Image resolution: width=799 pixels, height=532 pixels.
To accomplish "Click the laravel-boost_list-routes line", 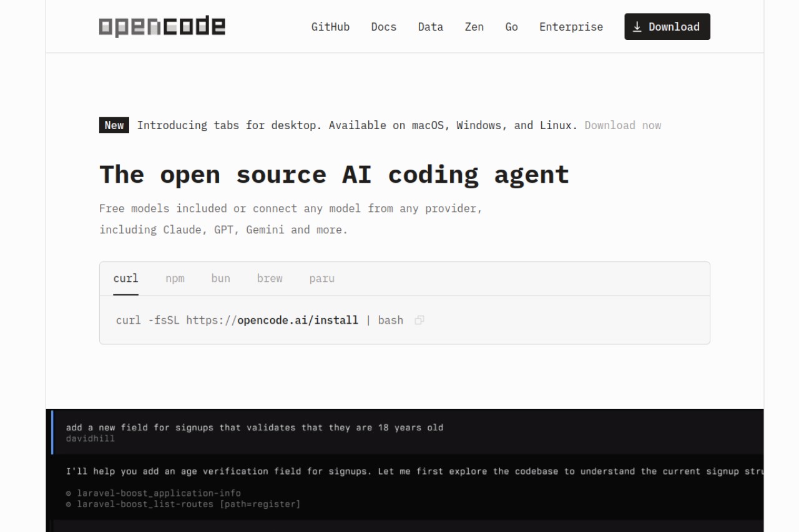I will 183,504.
